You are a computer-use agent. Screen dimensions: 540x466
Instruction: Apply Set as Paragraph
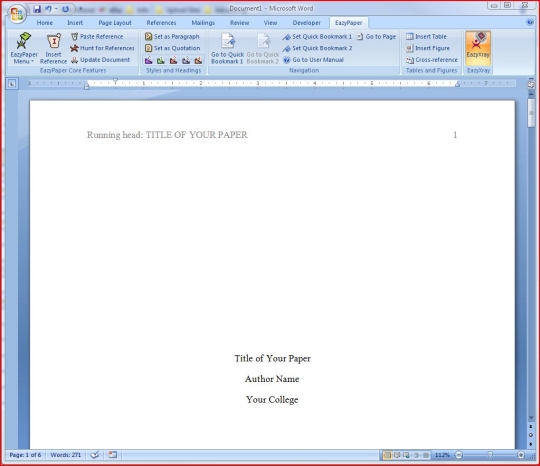tap(172, 37)
